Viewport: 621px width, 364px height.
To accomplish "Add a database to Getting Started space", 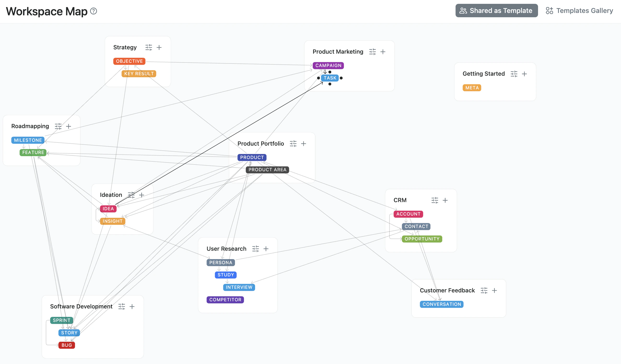I will pyautogui.click(x=524, y=74).
